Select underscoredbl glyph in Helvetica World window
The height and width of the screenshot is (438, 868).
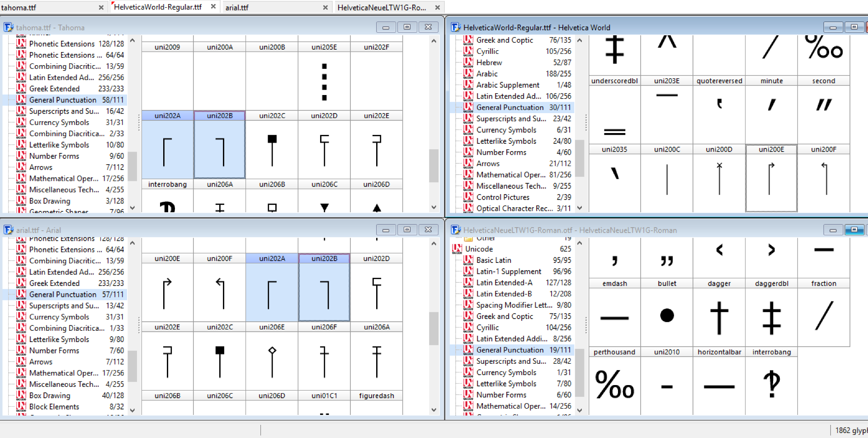click(614, 110)
